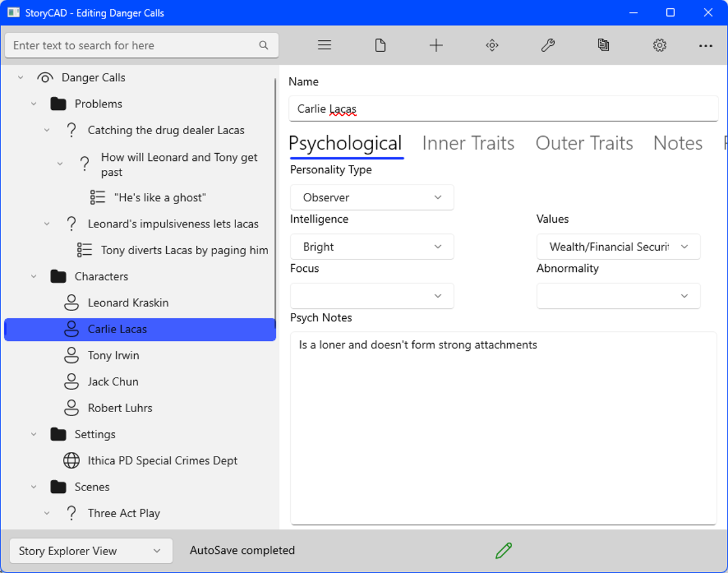Screen dimensions: 728x573
Task: Click the move element arrows icon
Action: 492,46
